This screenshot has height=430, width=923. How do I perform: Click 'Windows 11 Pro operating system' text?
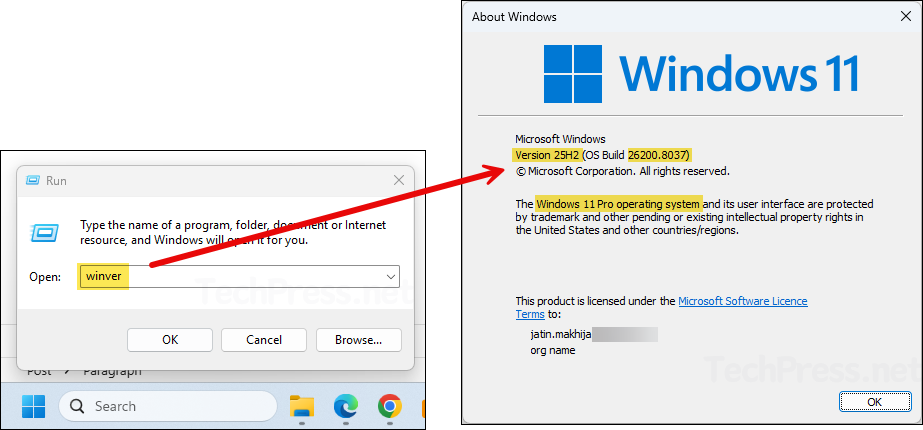[x=619, y=204]
